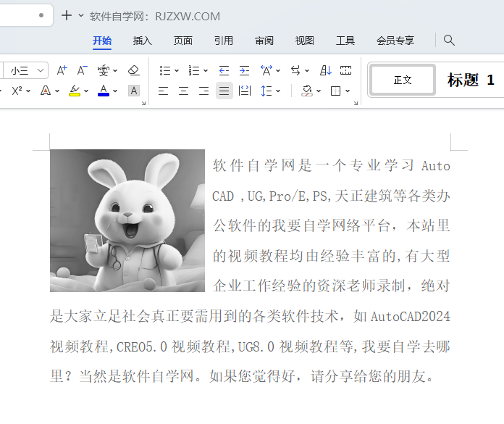Add a new document tab
The width and height of the screenshot is (504, 424).
pyautogui.click(x=66, y=15)
